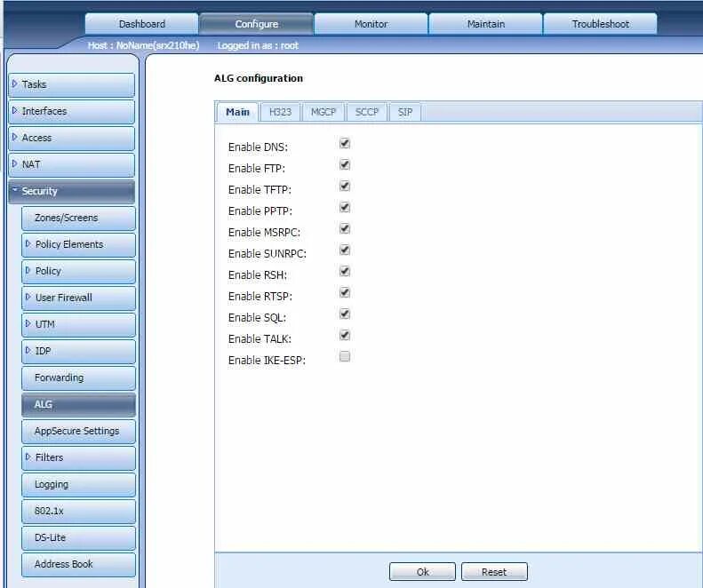Viewport: 703px width, 588px height.
Task: Click the Ok button
Action: 422,572
